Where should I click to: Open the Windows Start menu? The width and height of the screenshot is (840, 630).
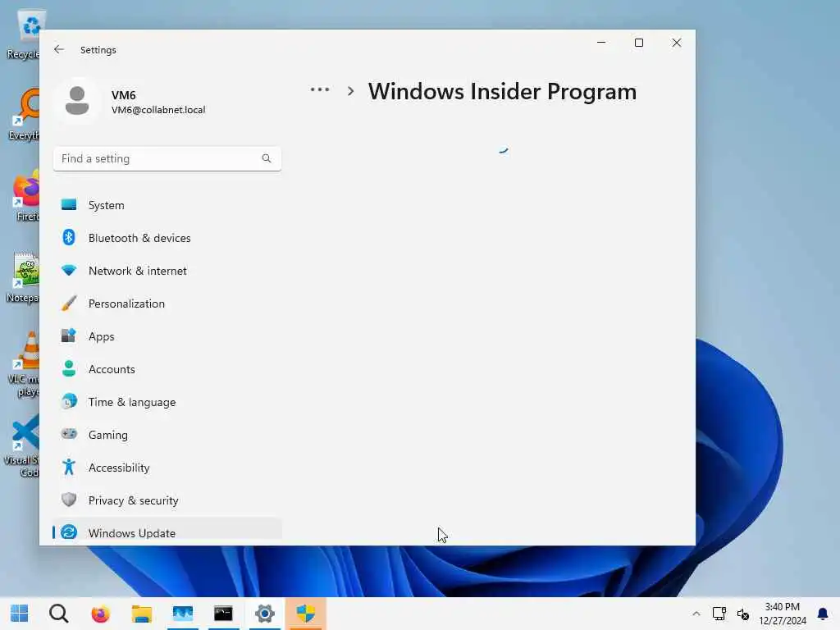pos(20,614)
